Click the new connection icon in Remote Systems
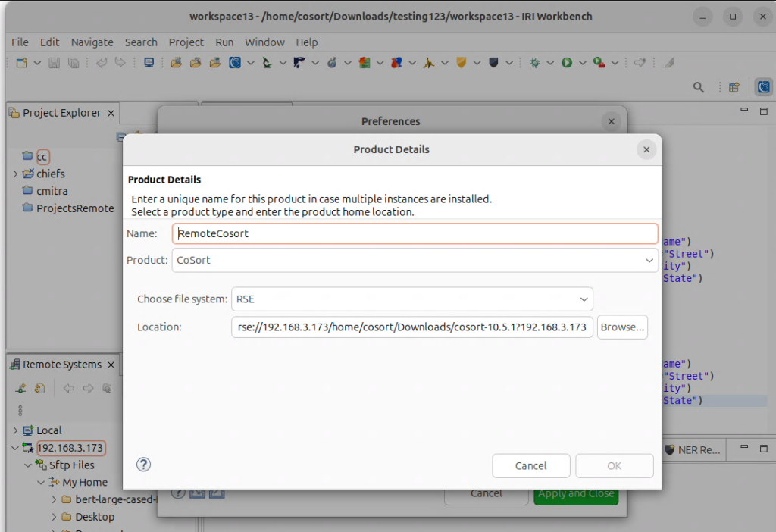The height and width of the screenshot is (532, 776). point(20,389)
